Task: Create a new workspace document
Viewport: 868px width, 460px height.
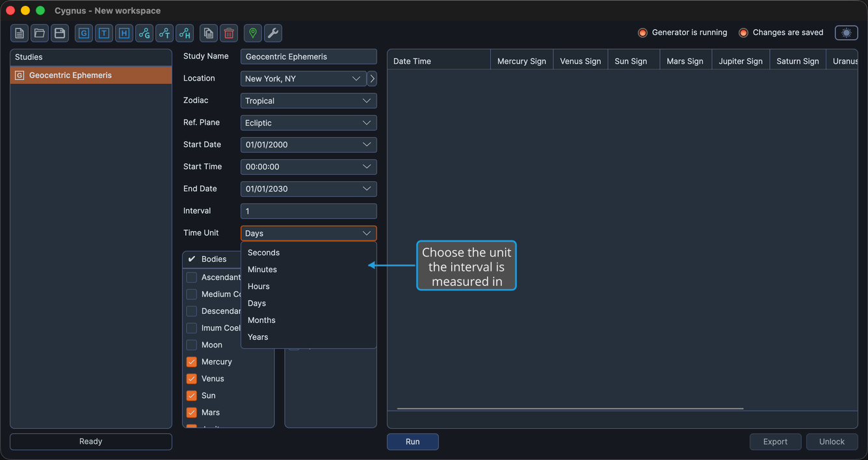Action: pos(20,33)
